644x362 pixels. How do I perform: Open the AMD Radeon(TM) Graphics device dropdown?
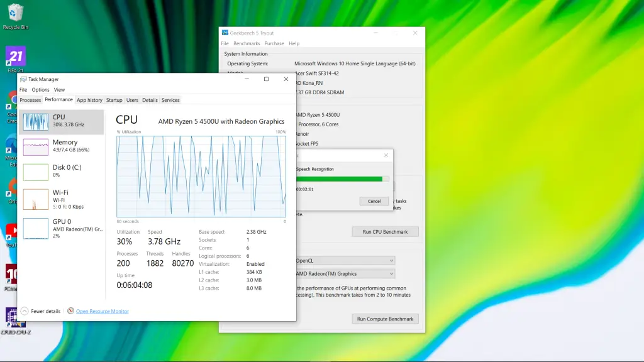click(x=345, y=274)
